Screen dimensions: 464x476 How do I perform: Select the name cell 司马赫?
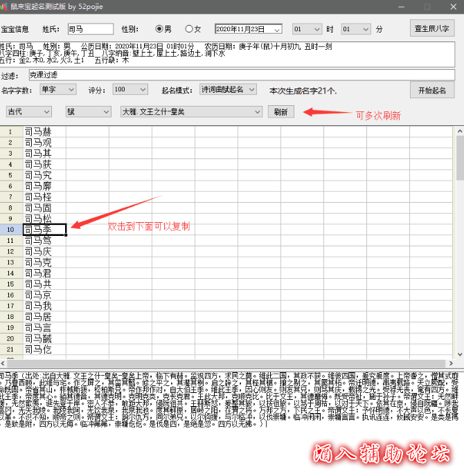(x=44, y=131)
